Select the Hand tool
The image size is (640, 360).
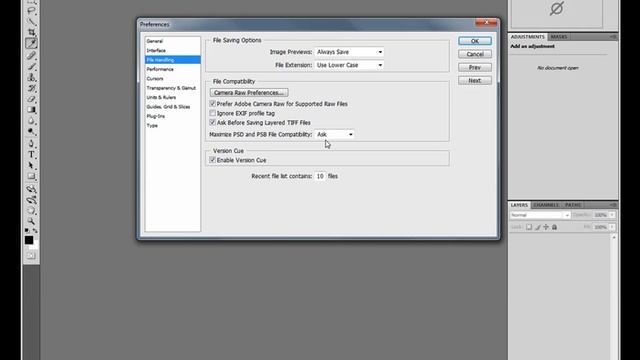(31, 211)
